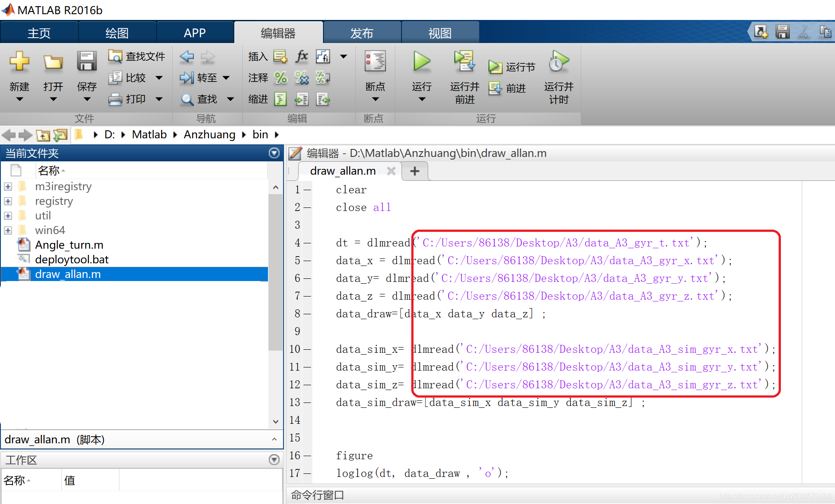This screenshot has height=504, width=835.
Task: Select draw_allan.m in Current Folder
Action: point(134,274)
